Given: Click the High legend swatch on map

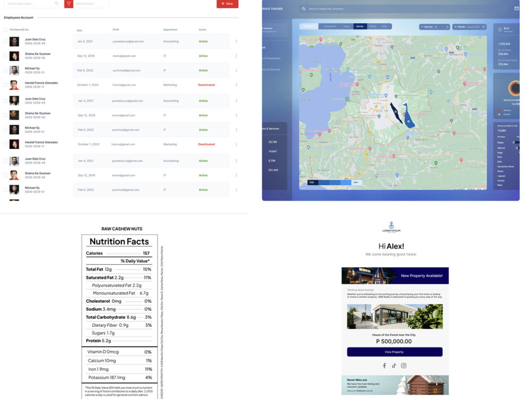Looking at the screenshot, I should (312, 182).
